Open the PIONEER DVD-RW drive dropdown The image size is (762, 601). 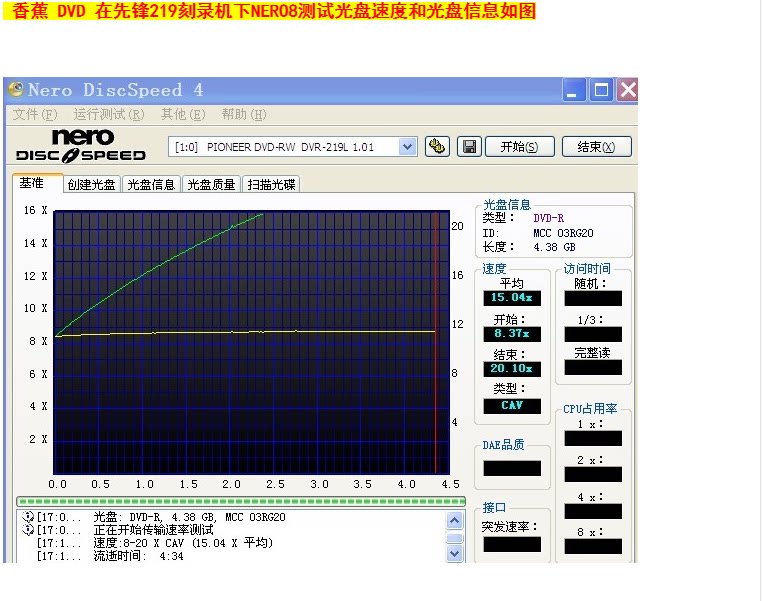[407, 147]
